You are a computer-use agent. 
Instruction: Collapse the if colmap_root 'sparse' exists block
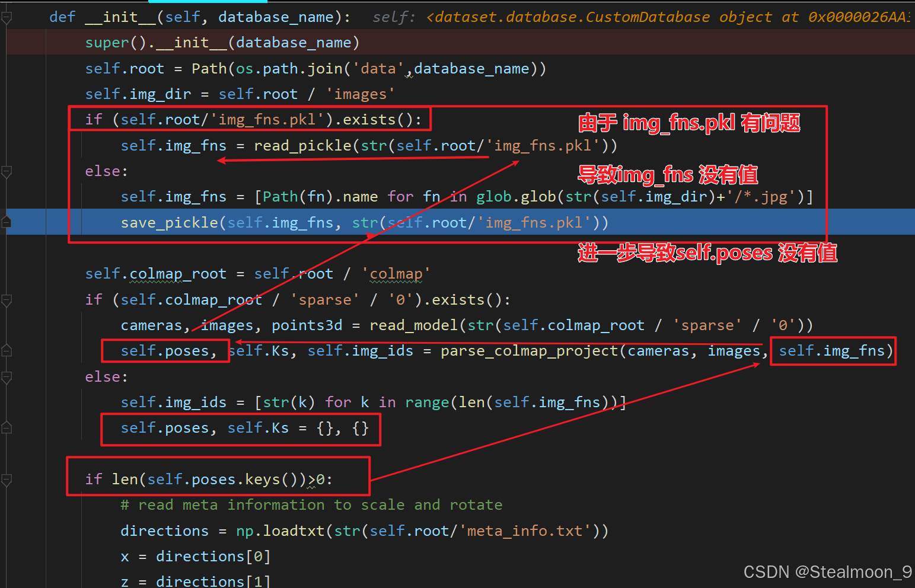pos(7,301)
